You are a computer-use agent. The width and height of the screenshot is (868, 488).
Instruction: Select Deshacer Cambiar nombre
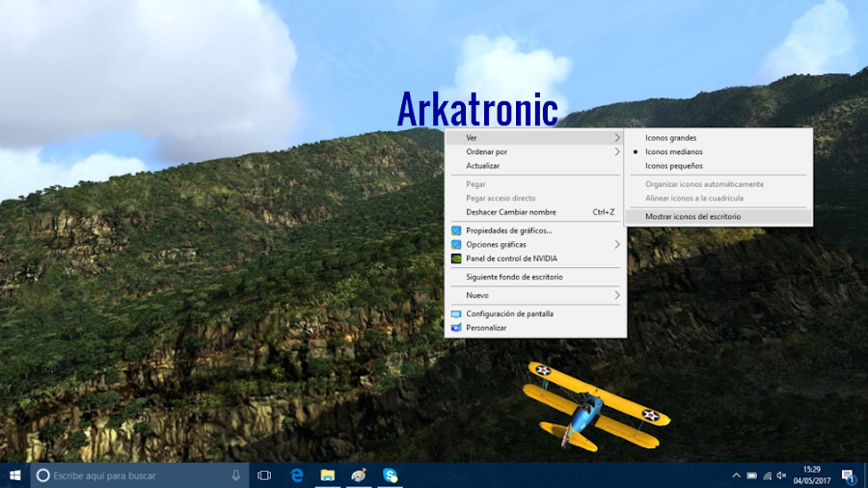coord(535,212)
